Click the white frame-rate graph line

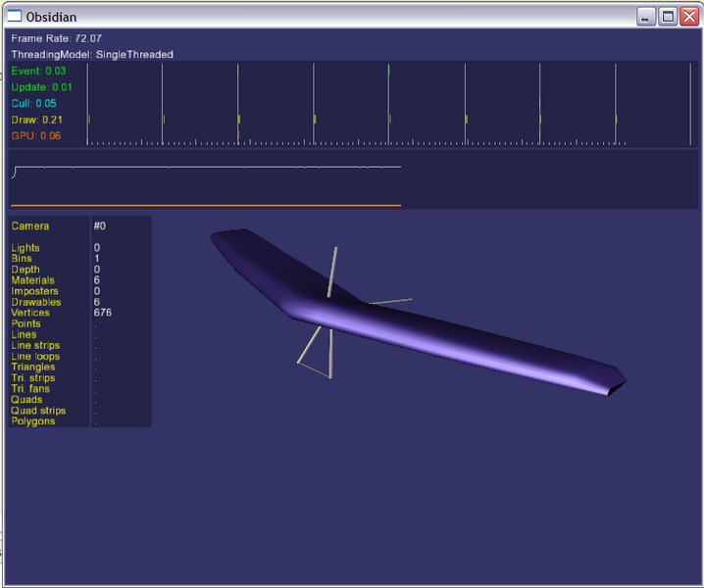[x=206, y=168]
